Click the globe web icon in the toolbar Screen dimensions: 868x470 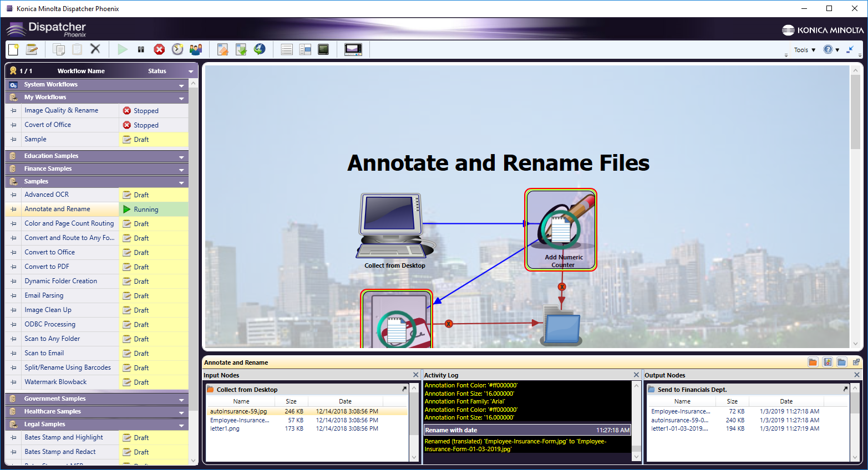260,49
